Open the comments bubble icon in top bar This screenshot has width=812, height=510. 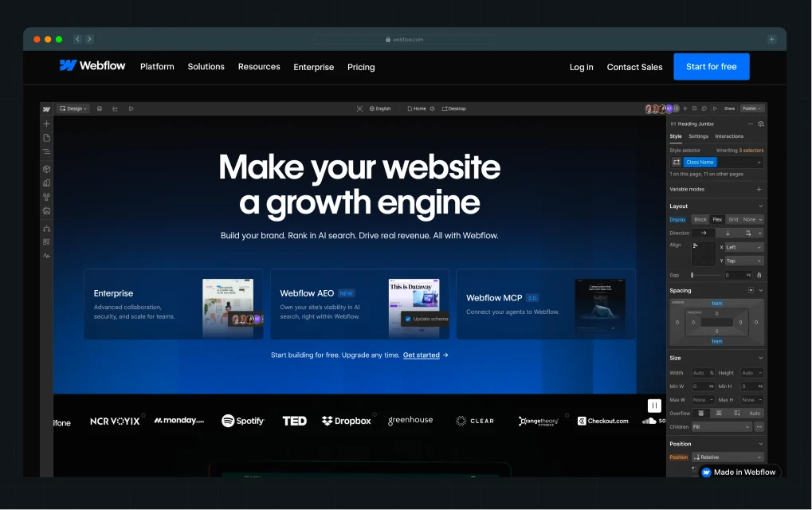704,108
